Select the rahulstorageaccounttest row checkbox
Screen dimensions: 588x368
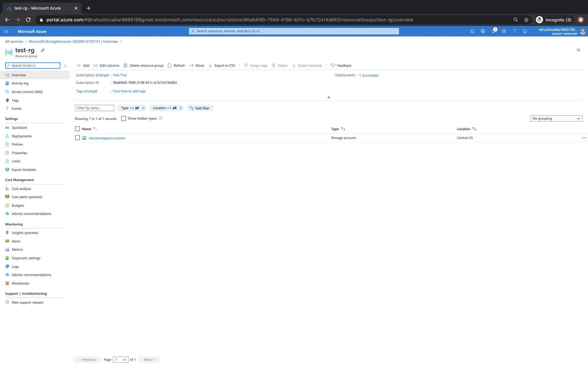(77, 137)
